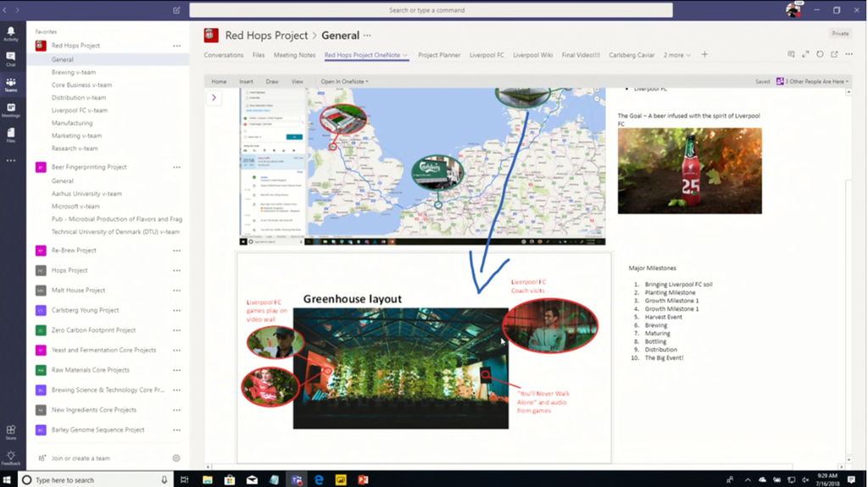
Task: Click the manage teams gear icon
Action: [x=176, y=458]
